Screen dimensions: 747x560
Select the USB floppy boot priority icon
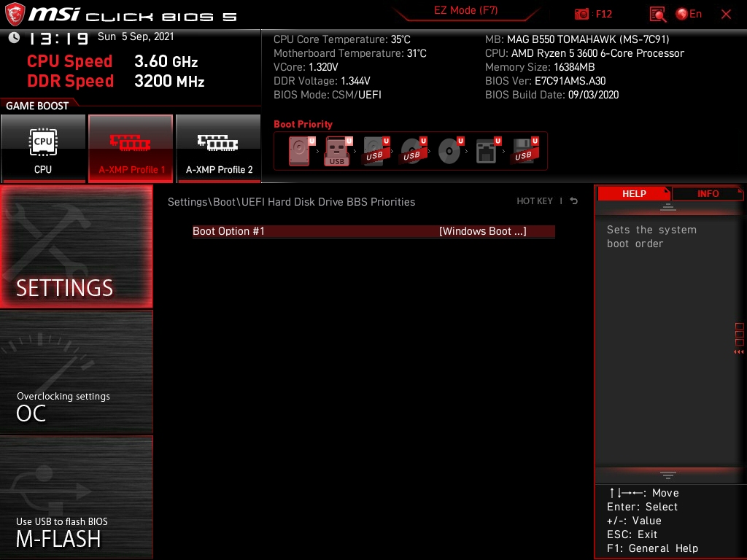coord(525,151)
